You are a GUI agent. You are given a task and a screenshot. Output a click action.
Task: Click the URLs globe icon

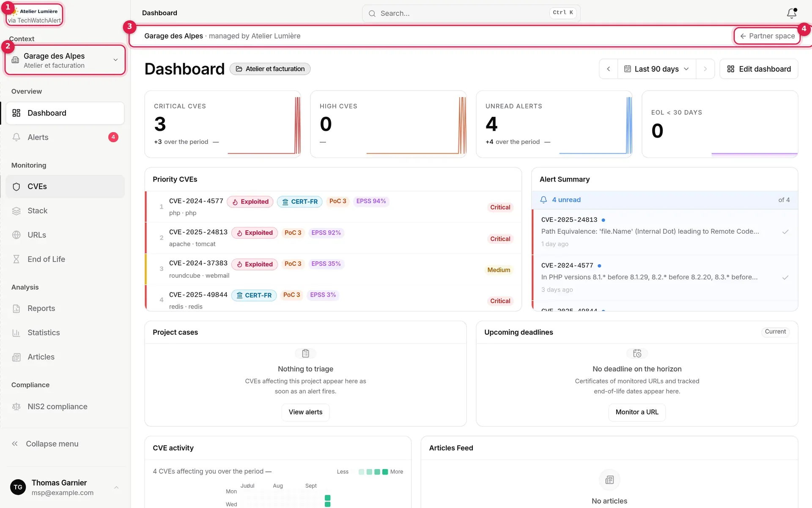(x=16, y=235)
